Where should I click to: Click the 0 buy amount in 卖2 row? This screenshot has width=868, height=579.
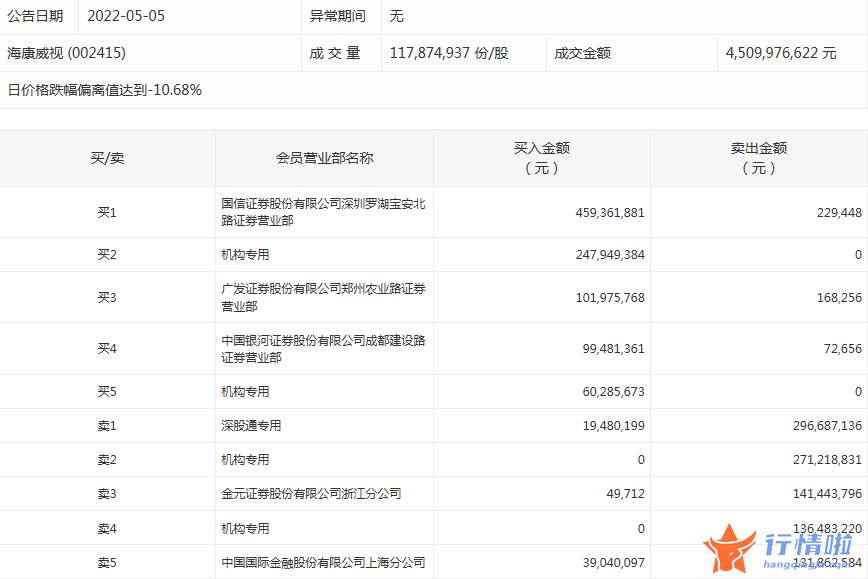tap(641, 459)
